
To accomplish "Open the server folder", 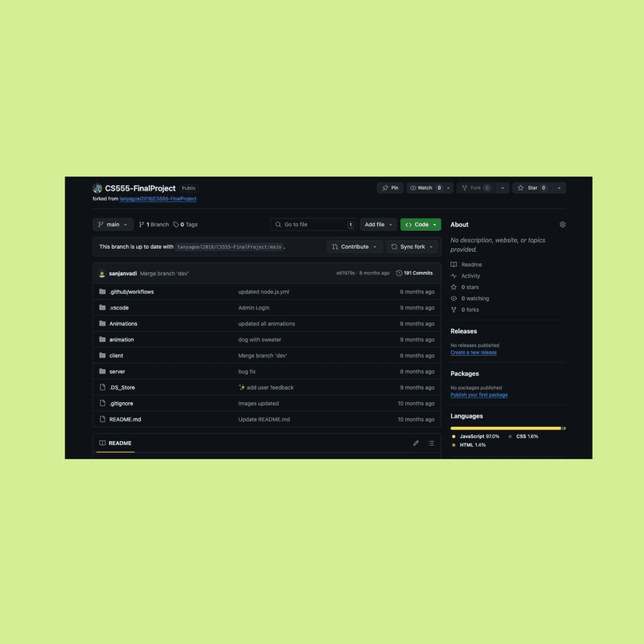I will click(117, 372).
